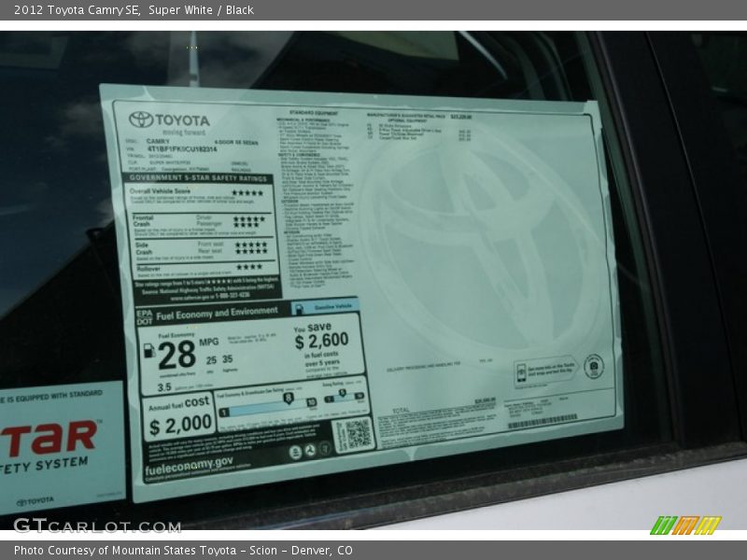This screenshot has height=560, width=747.
Task: Click the '$ 2,600' fuel cost savings figure
Action: pyautogui.click(x=321, y=341)
